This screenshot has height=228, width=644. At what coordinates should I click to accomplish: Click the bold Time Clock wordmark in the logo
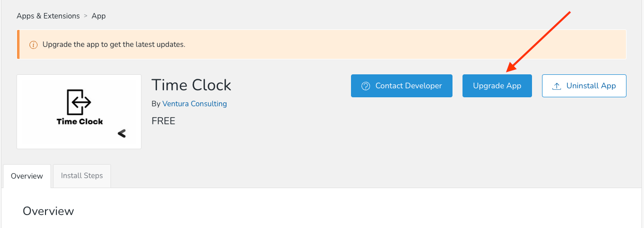click(80, 121)
